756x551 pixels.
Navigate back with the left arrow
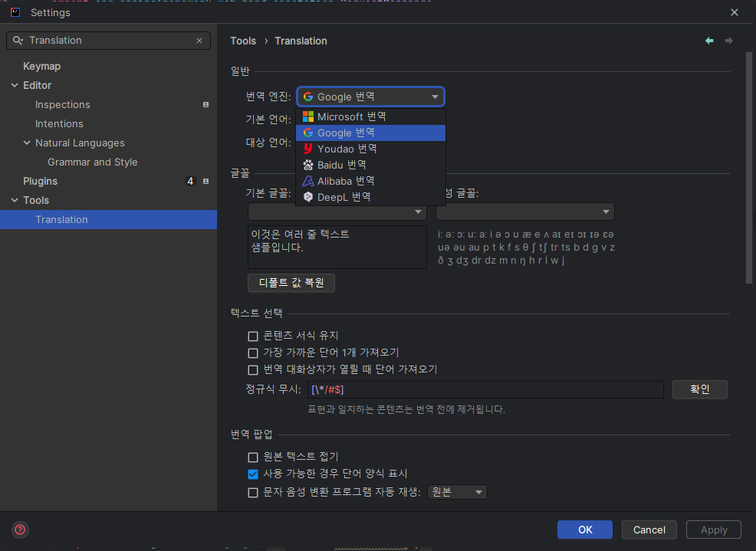(709, 41)
